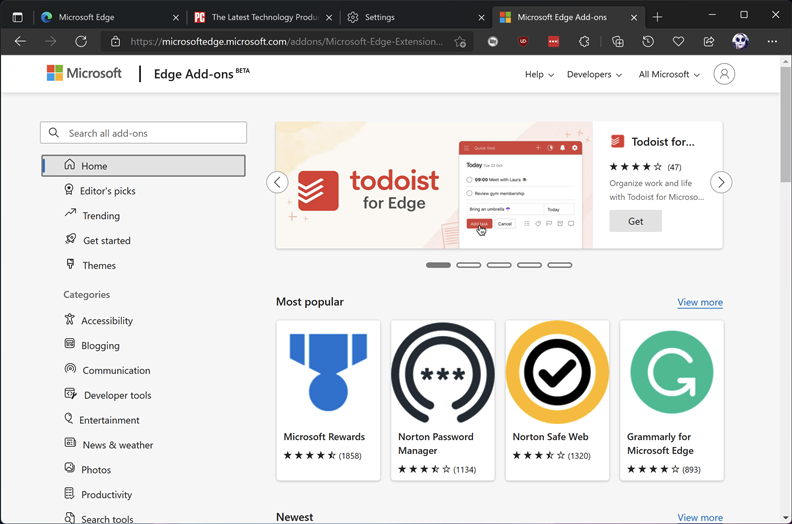The image size is (792, 524).
Task: Click the red uBlock extension icon
Action: coord(523,41)
